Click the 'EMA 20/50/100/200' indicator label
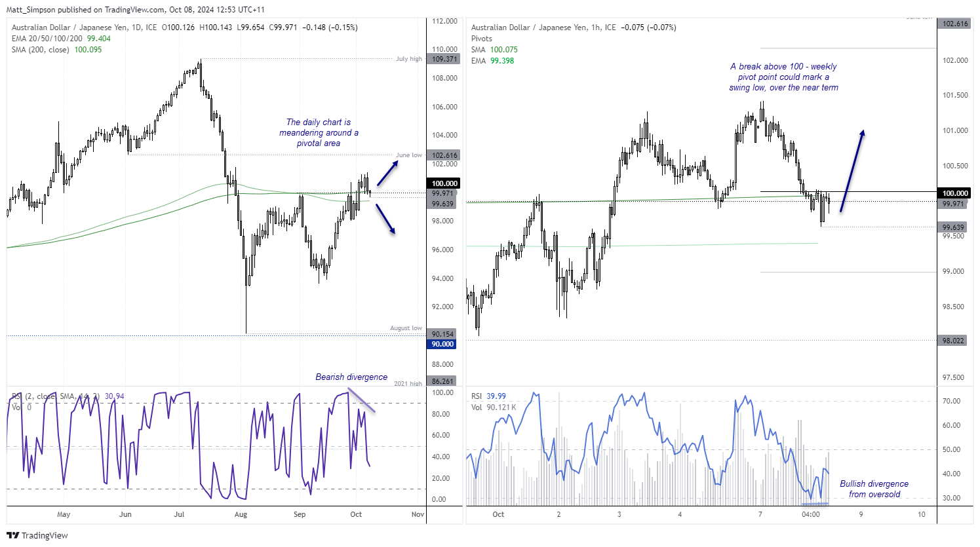 pos(47,39)
